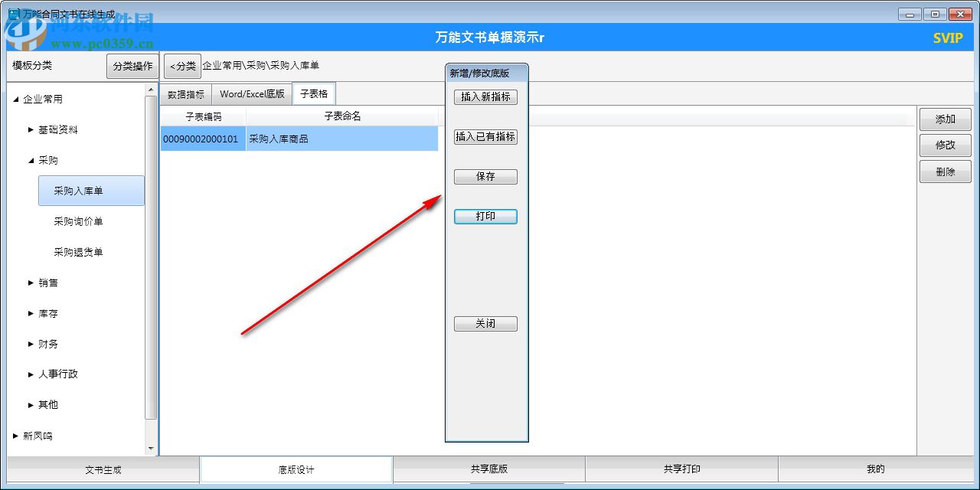This screenshot has height=490, width=980.
Task: Click 删除 to remove the selected entry
Action: coord(945,171)
